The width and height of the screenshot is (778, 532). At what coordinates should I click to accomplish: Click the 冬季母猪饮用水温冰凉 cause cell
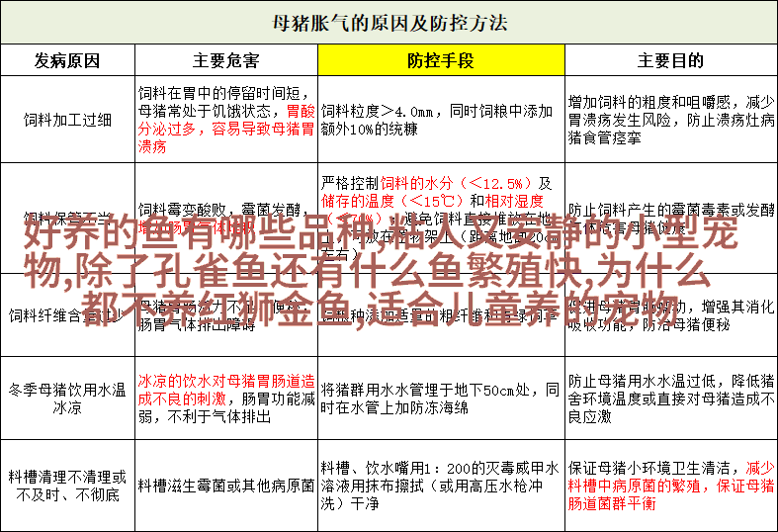(x=67, y=398)
